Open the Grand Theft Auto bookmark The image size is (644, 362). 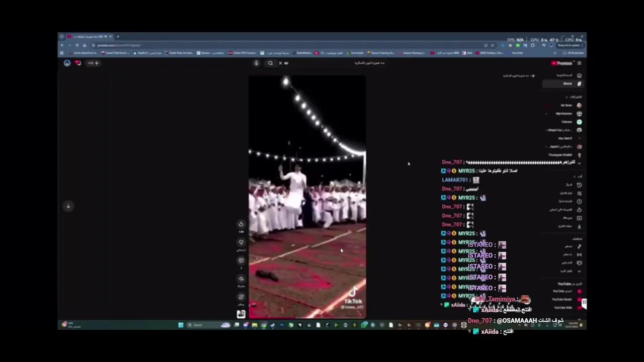(x=115, y=53)
